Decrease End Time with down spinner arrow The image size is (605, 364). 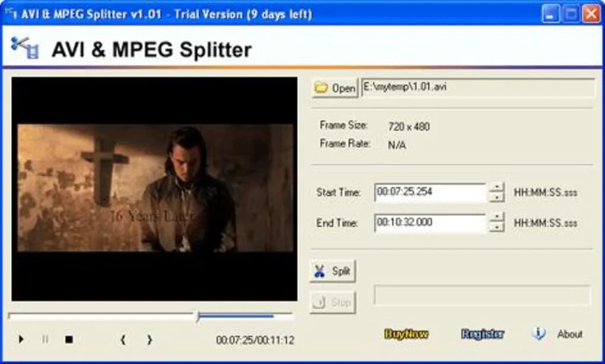click(x=497, y=227)
